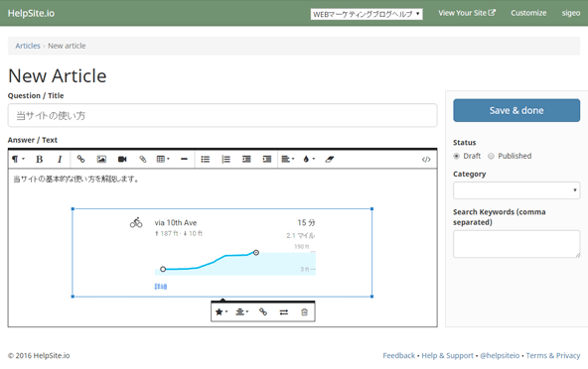Open the insert table dropdown
The height and width of the screenshot is (369, 588).
[x=163, y=160]
